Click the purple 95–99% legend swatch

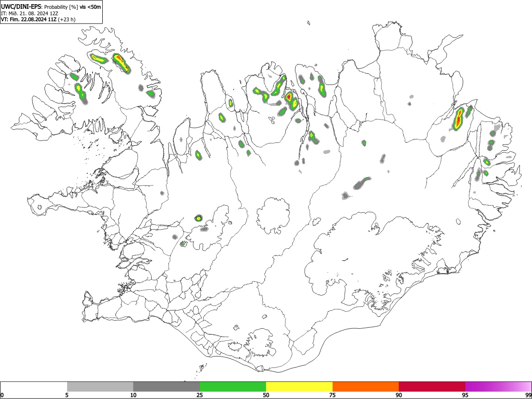point(498,387)
